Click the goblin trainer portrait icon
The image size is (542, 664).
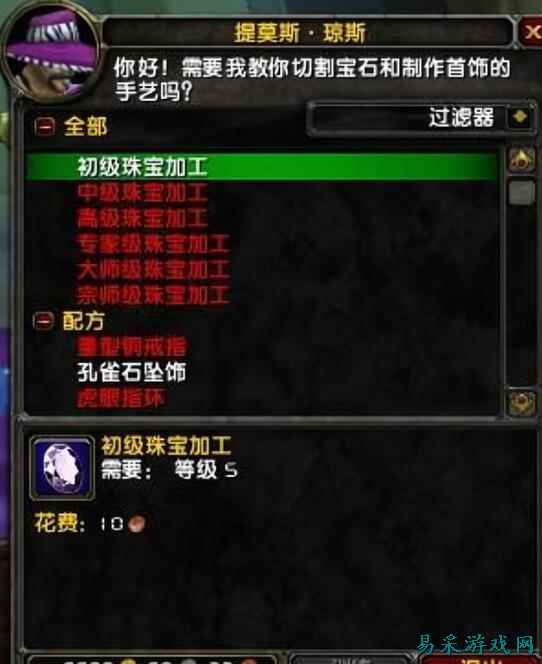(50, 52)
